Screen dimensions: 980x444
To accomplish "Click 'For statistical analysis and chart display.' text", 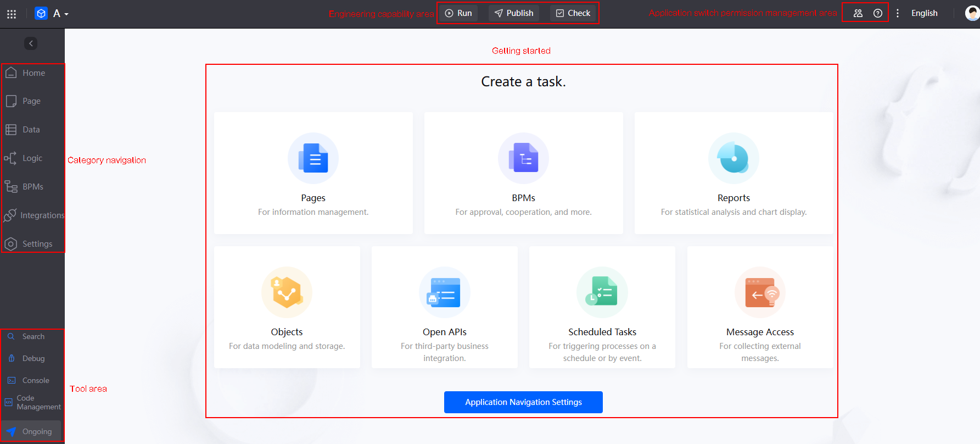I will 734,212.
